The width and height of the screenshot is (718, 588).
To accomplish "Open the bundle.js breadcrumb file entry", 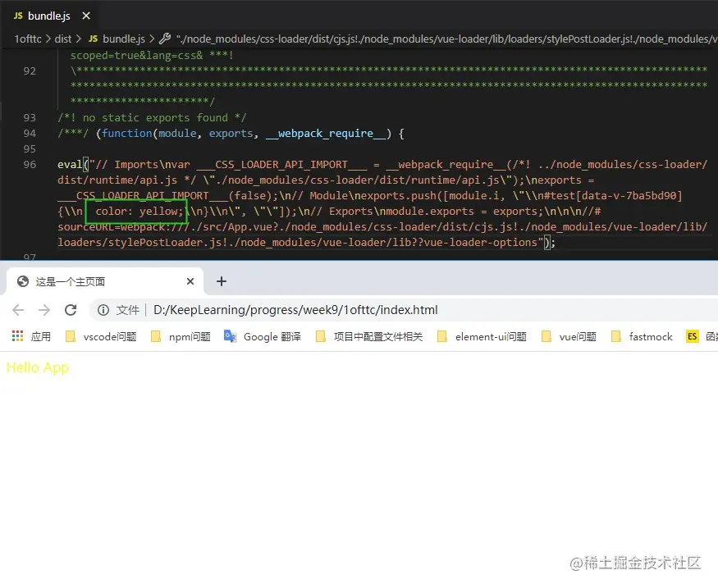I will point(124,39).
